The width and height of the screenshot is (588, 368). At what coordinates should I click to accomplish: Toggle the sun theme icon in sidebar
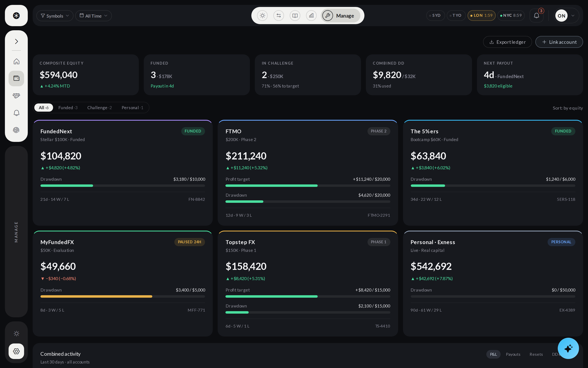pyautogui.click(x=16, y=333)
